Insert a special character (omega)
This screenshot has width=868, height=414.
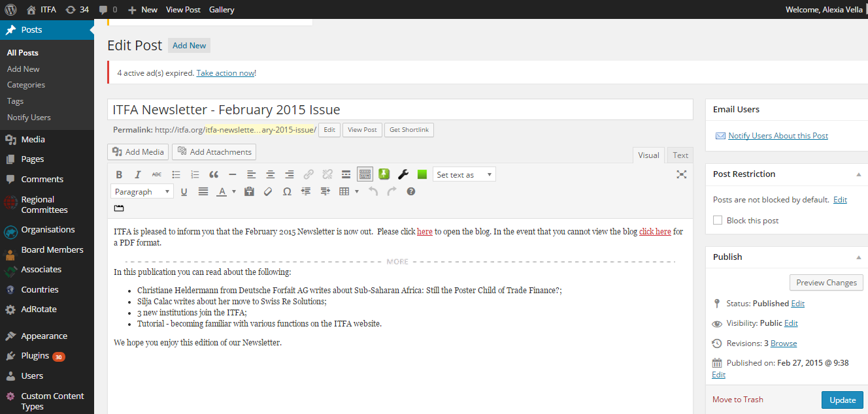(286, 191)
